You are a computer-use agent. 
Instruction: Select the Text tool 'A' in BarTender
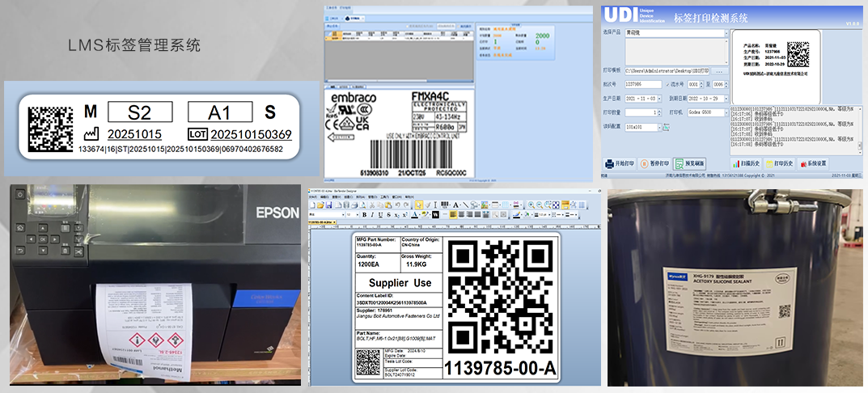pyautogui.click(x=455, y=205)
